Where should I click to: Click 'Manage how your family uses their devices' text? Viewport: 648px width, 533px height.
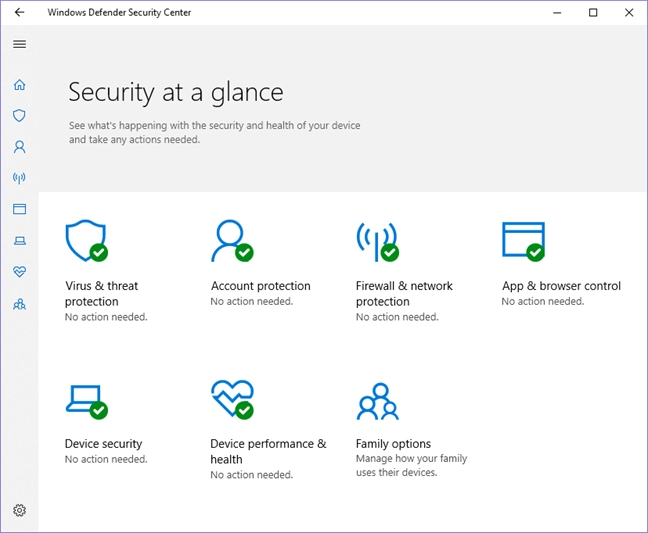point(411,465)
